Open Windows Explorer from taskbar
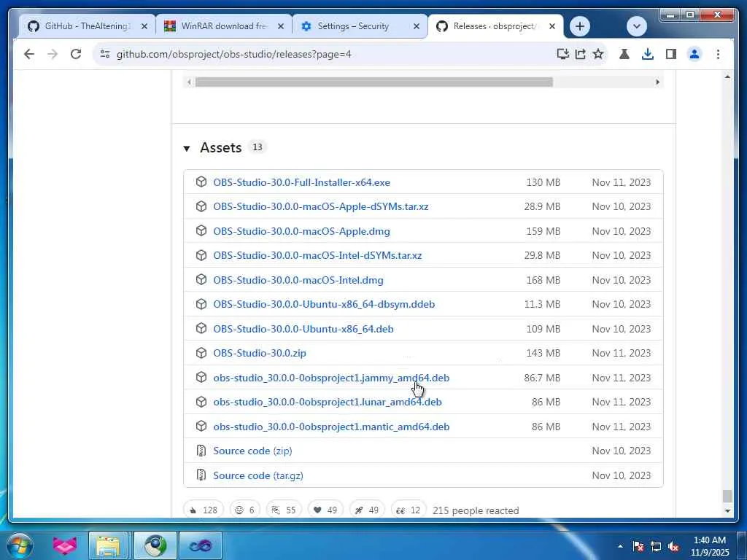This screenshot has height=560, width=747. click(108, 545)
